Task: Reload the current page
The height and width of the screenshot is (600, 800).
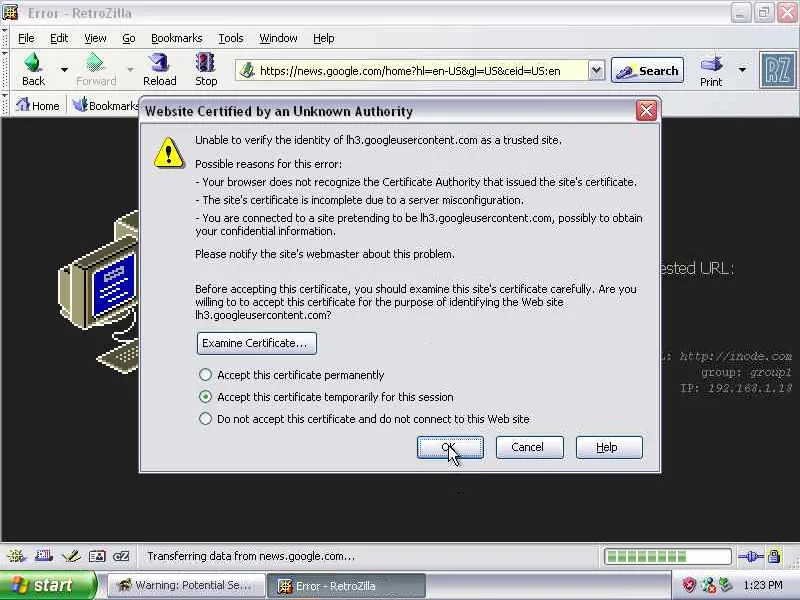Action: (x=160, y=69)
